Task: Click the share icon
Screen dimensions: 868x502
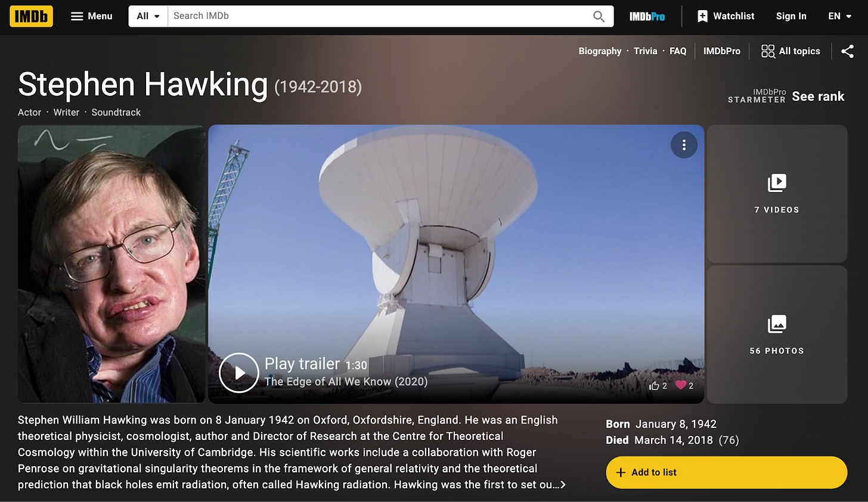Action: click(847, 51)
